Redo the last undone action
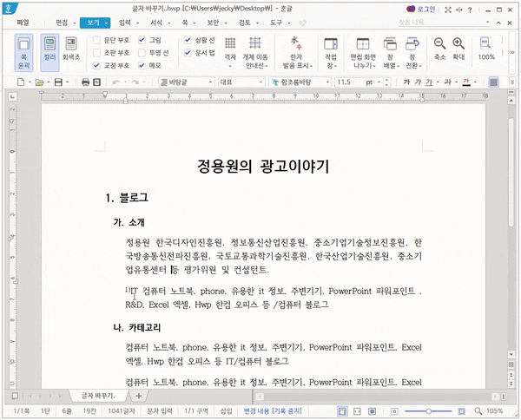 [135, 82]
